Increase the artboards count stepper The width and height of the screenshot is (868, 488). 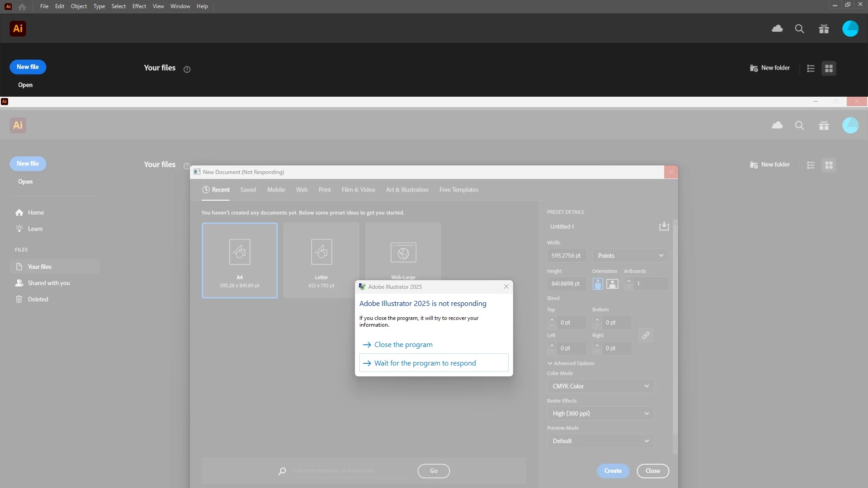pos(628,281)
